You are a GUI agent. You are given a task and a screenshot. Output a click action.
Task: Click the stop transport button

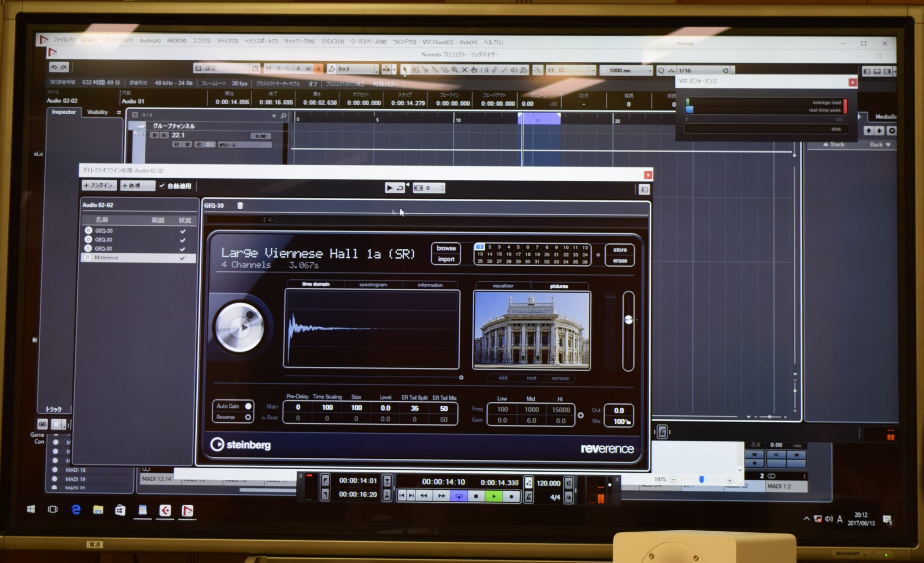click(x=476, y=496)
